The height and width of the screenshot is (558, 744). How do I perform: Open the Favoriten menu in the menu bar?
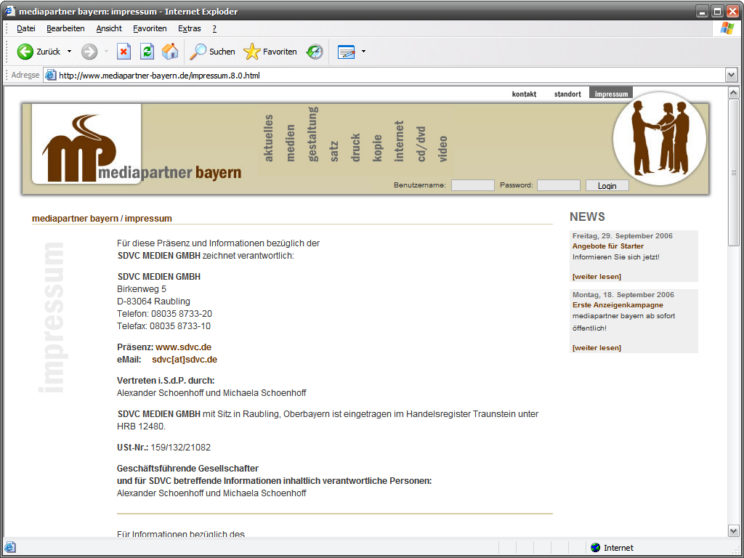(150, 28)
